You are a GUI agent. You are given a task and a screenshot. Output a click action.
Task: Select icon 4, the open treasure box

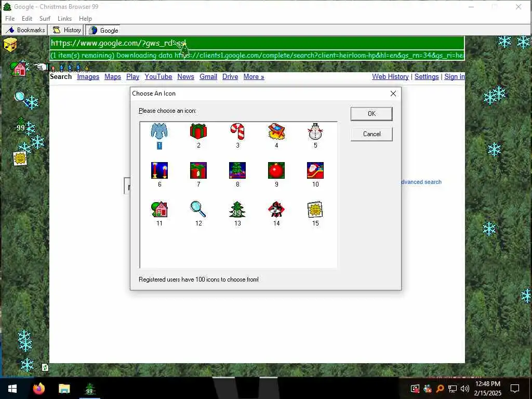pyautogui.click(x=276, y=131)
